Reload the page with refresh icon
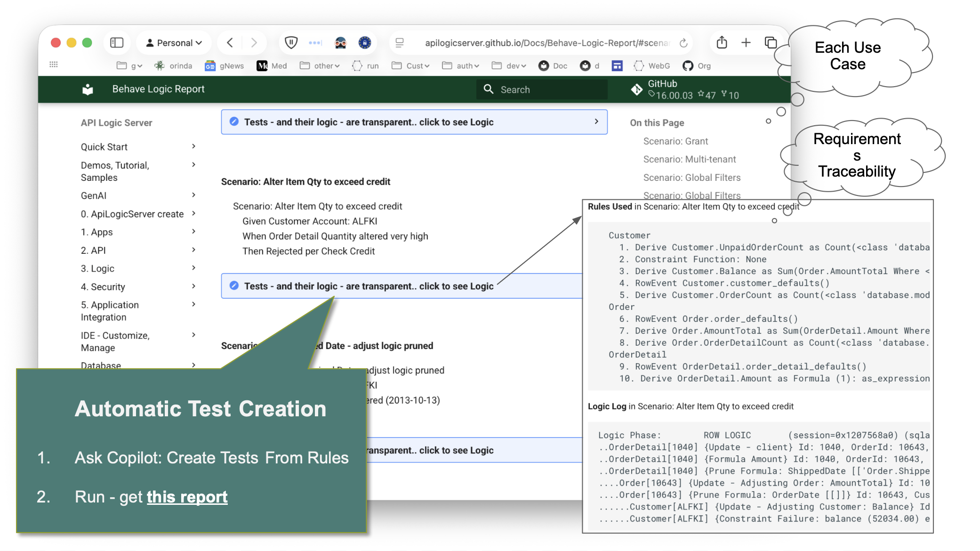This screenshot has height=551, width=980. tap(683, 43)
